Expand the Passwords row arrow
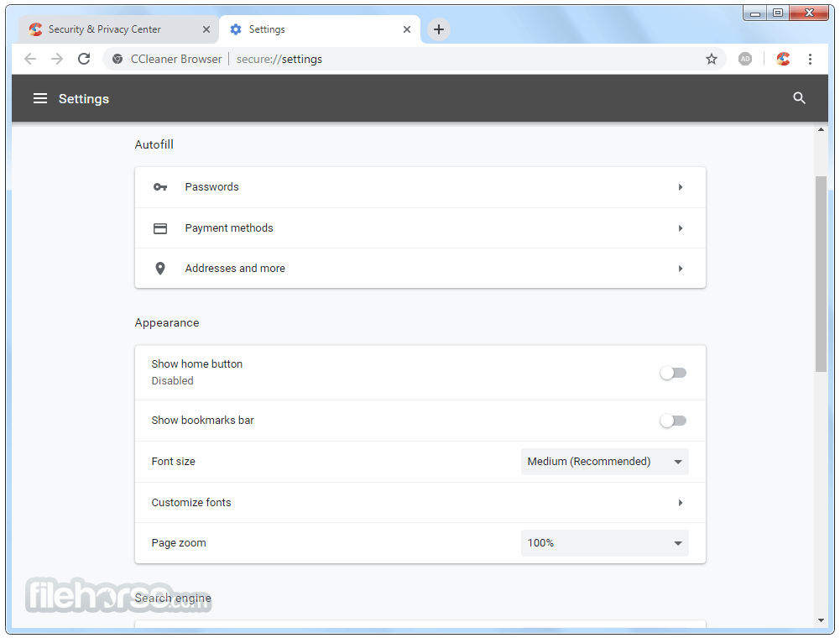840x638 pixels. [681, 187]
